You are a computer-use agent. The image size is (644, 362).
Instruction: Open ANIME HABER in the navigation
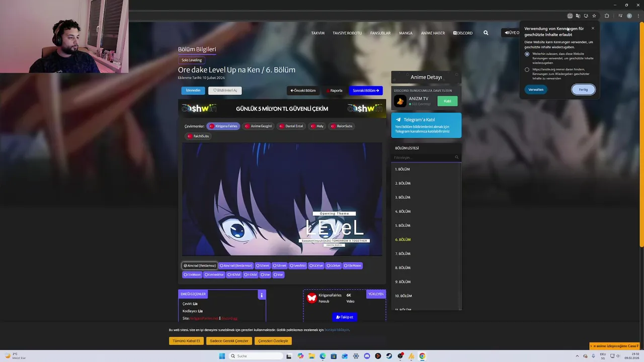(x=433, y=33)
